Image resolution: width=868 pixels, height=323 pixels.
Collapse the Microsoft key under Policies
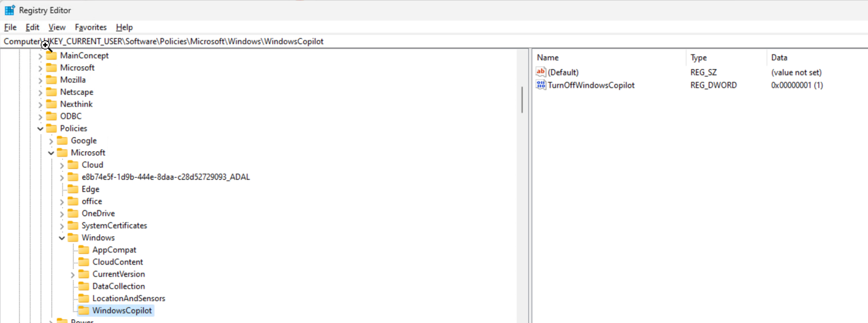[51, 153]
